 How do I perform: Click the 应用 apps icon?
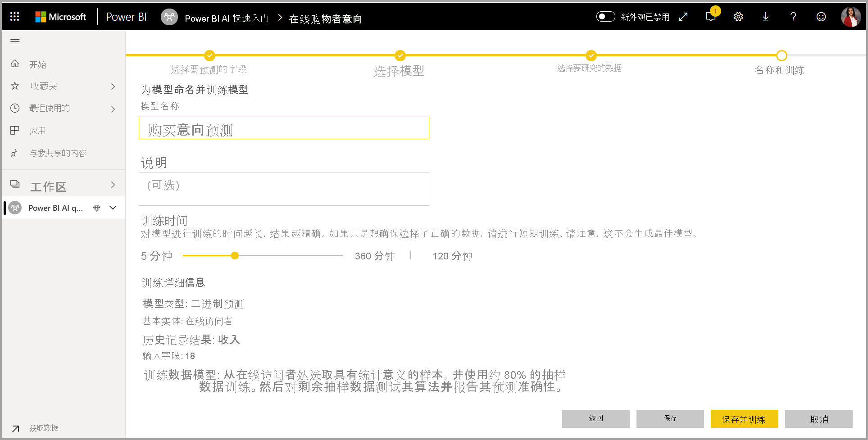[15, 130]
